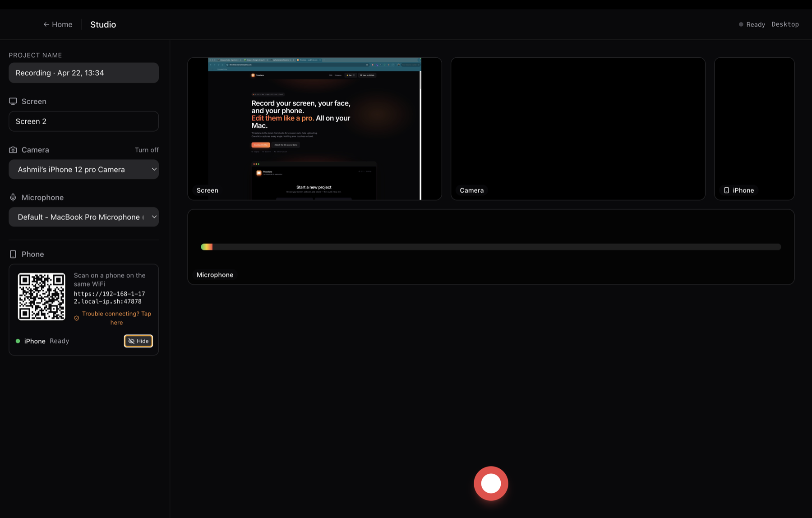Click the project name field to rename the recording
This screenshot has height=518, width=812.
click(83, 73)
